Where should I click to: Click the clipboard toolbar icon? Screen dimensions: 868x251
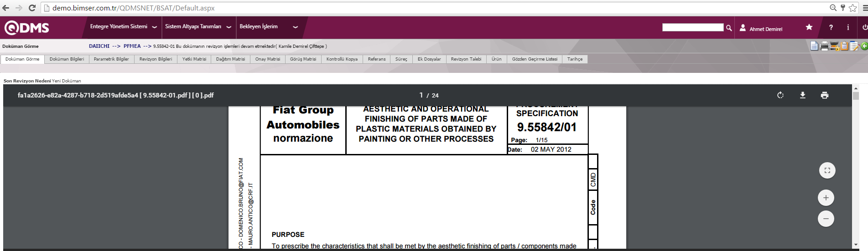pos(844,46)
